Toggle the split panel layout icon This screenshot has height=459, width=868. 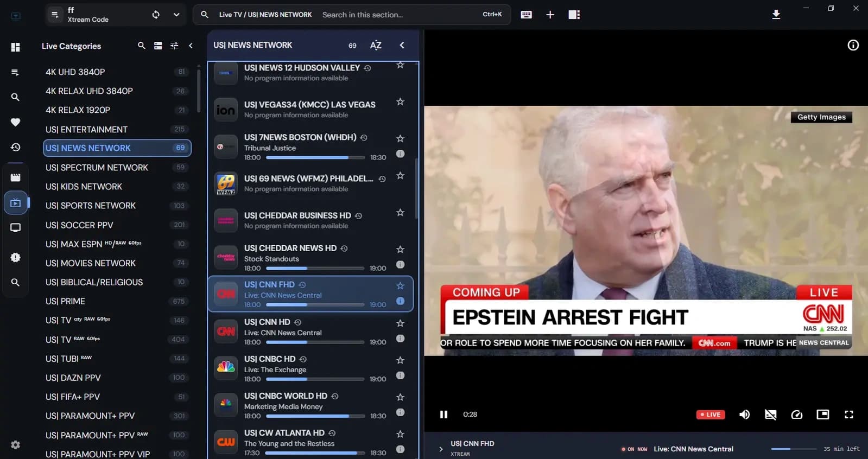click(574, 15)
